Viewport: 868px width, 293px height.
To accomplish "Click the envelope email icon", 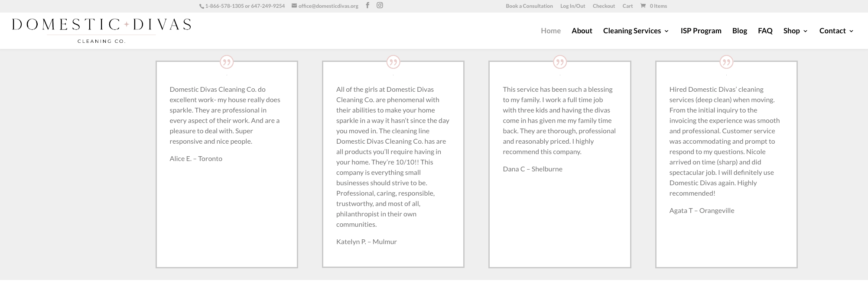I will [x=294, y=6].
